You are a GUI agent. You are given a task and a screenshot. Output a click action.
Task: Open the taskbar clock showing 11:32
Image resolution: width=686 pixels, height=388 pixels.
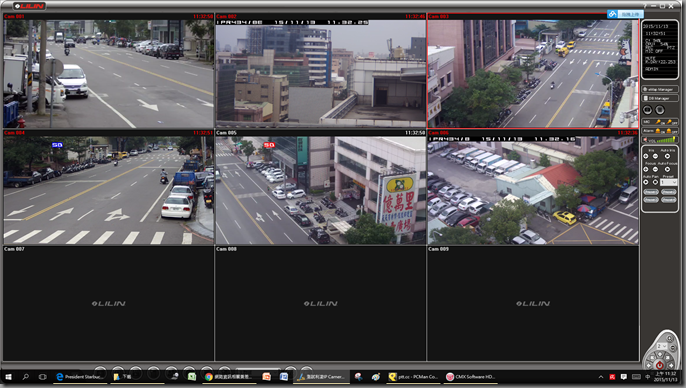point(665,377)
